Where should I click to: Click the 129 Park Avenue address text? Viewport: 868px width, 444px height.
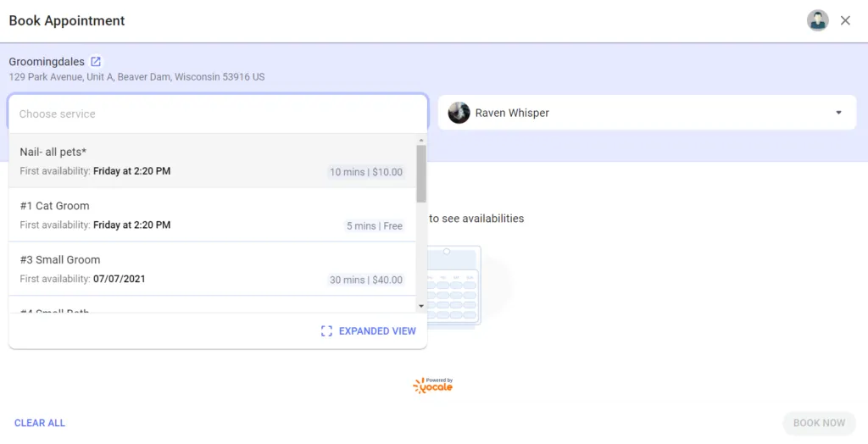pyautogui.click(x=136, y=77)
